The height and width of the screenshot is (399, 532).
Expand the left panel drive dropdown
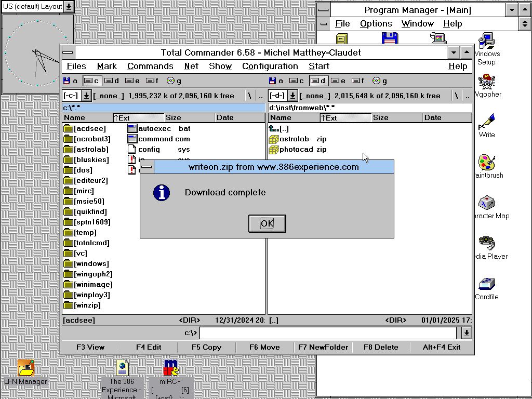[86, 96]
